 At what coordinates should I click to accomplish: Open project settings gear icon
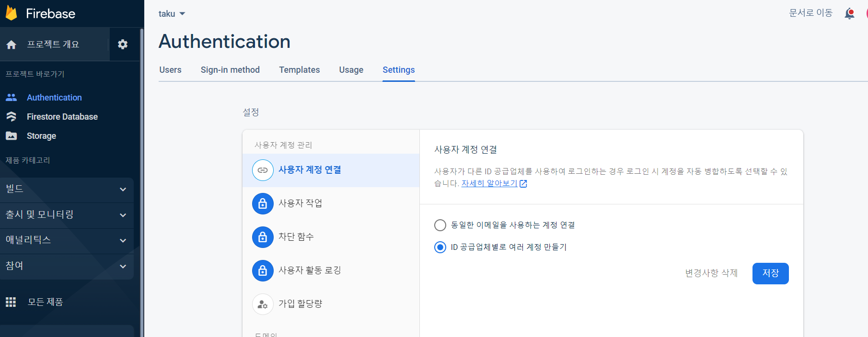point(123,45)
